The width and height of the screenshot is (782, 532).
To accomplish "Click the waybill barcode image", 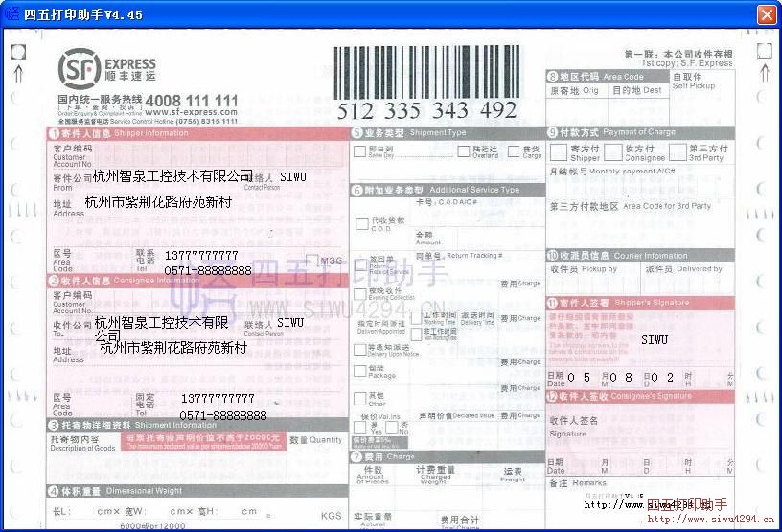I will point(426,73).
